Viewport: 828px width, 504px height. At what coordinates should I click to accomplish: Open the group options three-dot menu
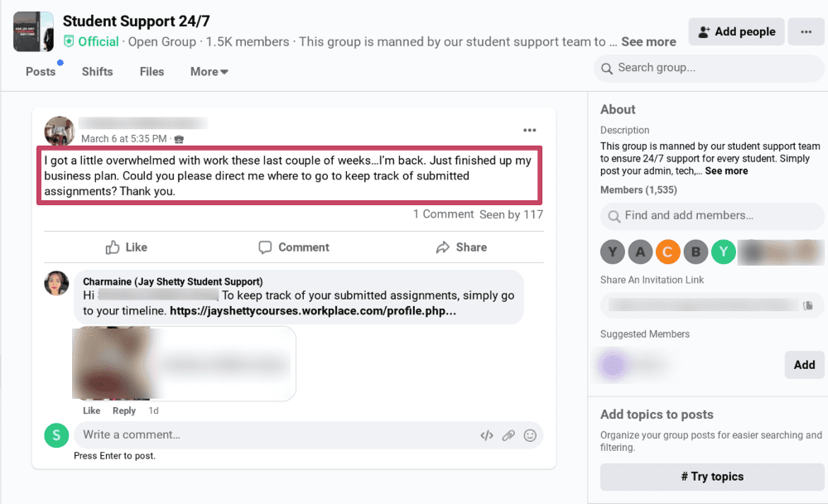(806, 31)
